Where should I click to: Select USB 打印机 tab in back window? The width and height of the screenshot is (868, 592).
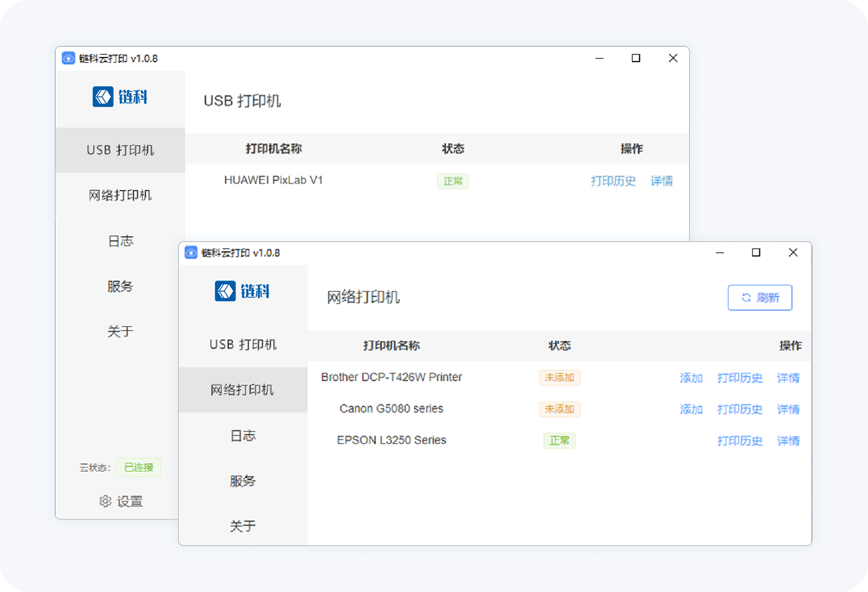[120, 150]
